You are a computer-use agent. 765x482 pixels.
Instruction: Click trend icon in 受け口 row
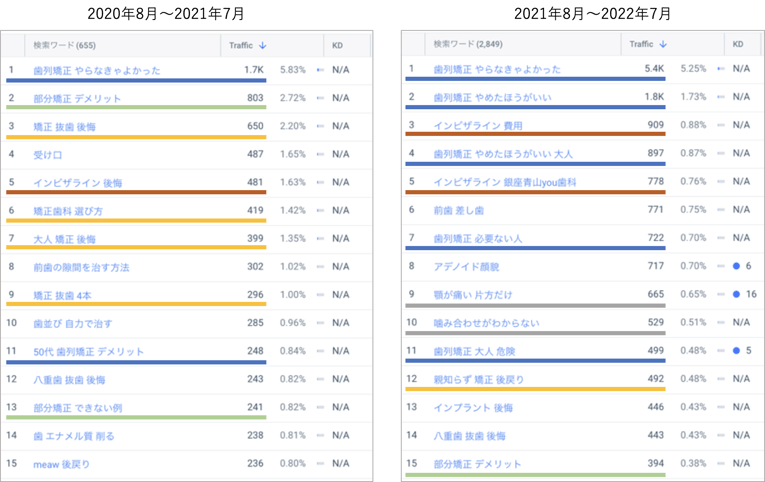[320, 154]
